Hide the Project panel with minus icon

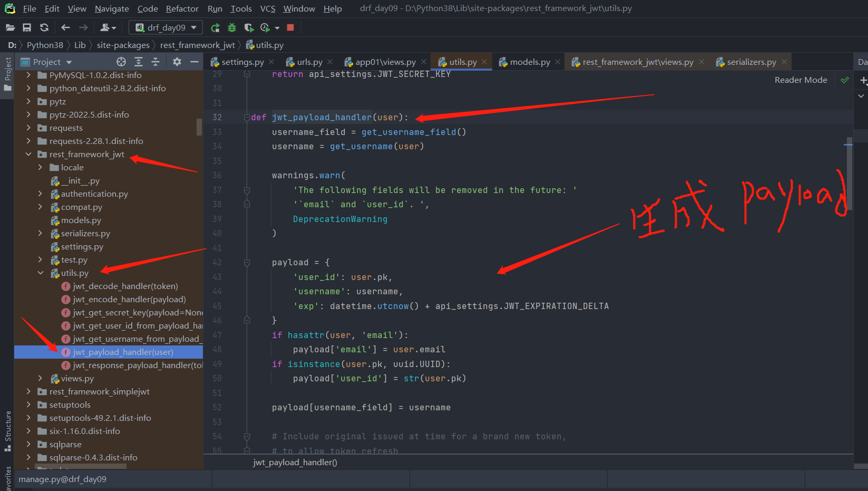[x=194, y=62]
